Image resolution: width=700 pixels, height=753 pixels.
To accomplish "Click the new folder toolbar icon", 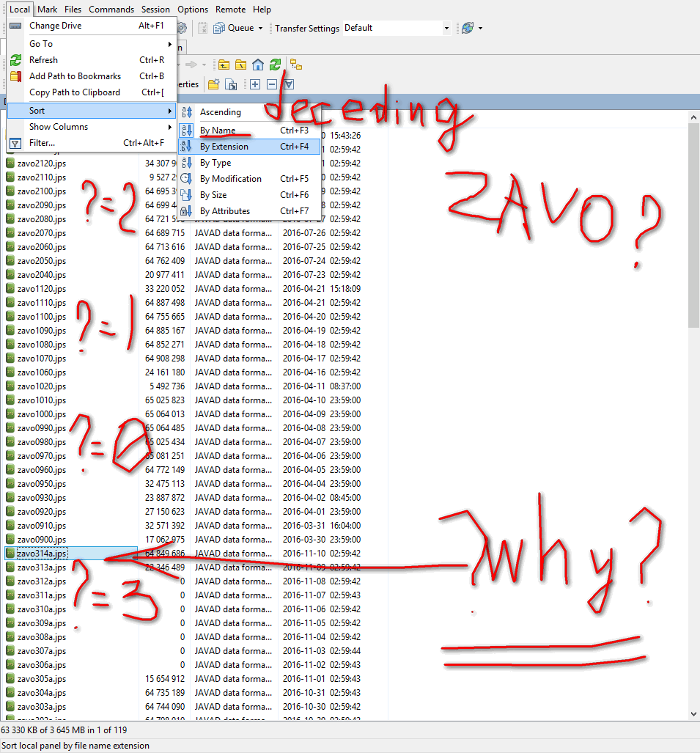I will (213, 84).
